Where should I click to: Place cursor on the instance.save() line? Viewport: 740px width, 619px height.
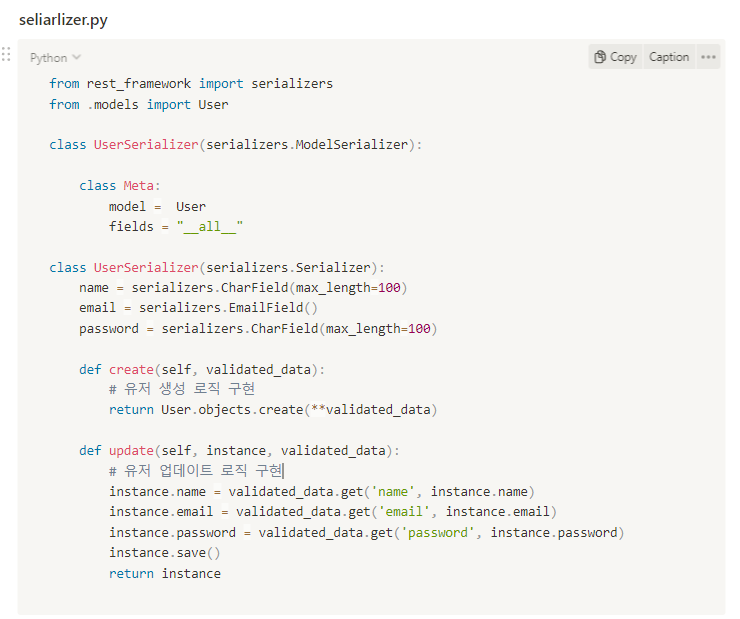(x=165, y=553)
